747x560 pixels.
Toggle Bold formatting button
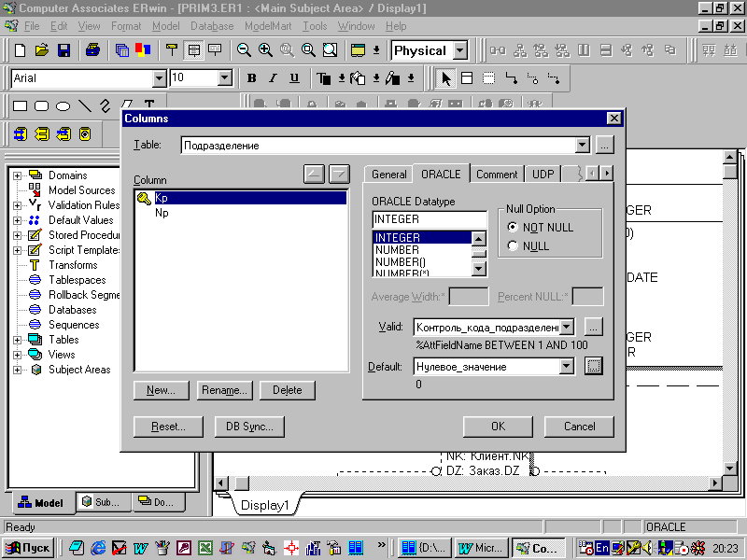(x=252, y=78)
